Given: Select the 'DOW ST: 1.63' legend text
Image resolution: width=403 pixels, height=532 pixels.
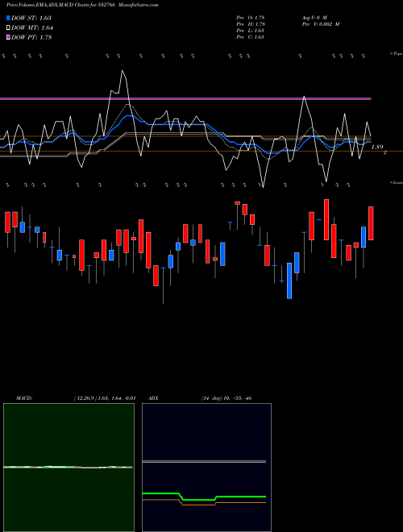Looking at the screenshot, I should (x=31, y=18).
